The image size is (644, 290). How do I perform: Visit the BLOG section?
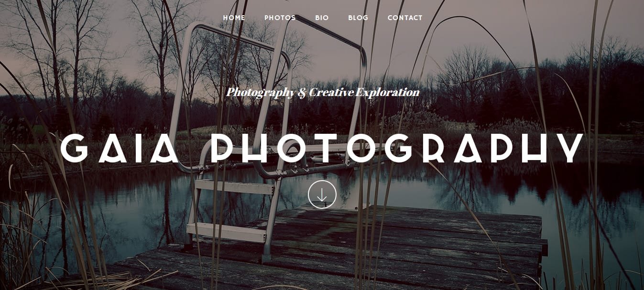[358, 18]
